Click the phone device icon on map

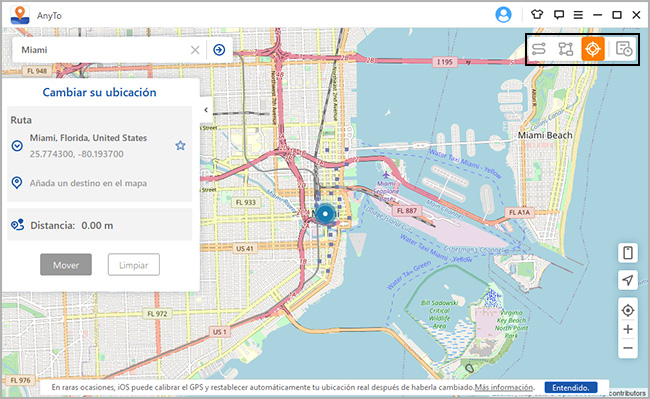[x=628, y=253]
